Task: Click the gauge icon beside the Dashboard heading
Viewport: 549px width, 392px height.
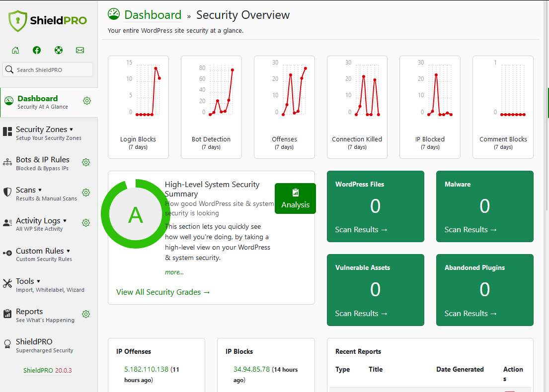Action: click(114, 14)
